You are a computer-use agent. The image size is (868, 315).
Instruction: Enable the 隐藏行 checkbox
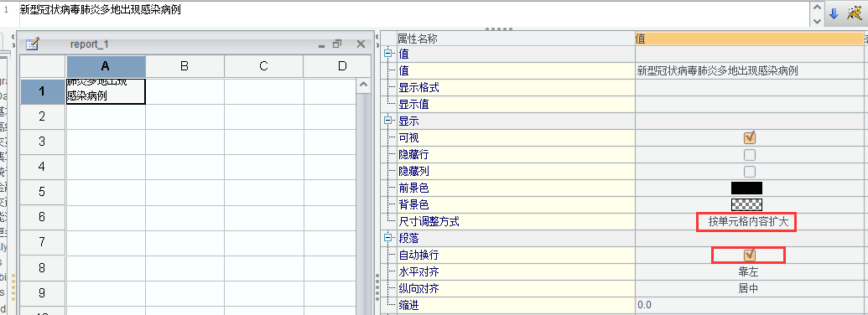tap(750, 155)
